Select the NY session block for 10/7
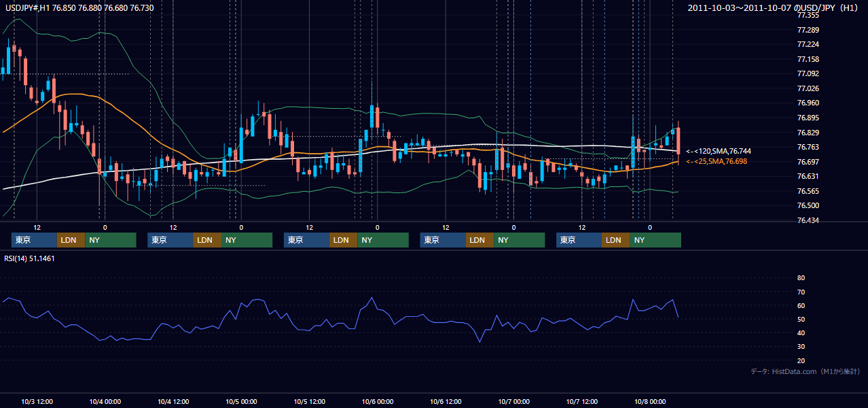The height and width of the screenshot is (408, 868). click(655, 240)
